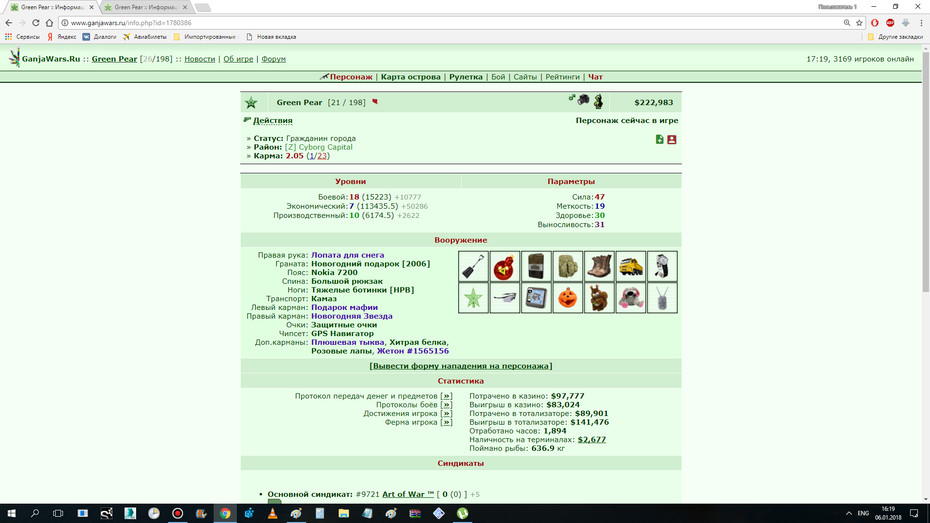The height and width of the screenshot is (523, 930).
Task: Open Рулетка in the navigation bar
Action: coord(466,77)
